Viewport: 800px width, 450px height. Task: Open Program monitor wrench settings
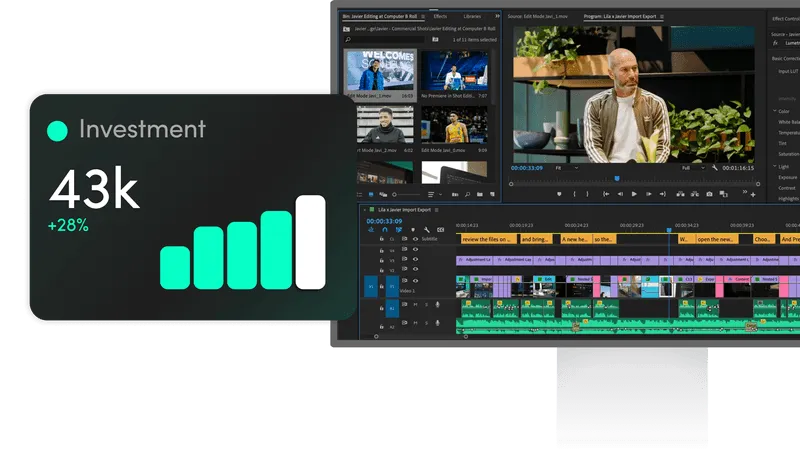click(x=715, y=168)
